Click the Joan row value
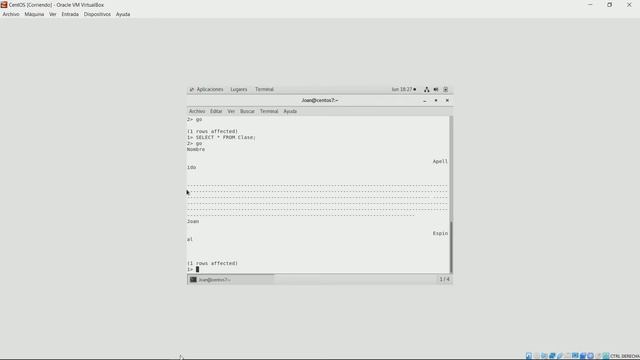The height and width of the screenshot is (360, 640). coord(193,221)
